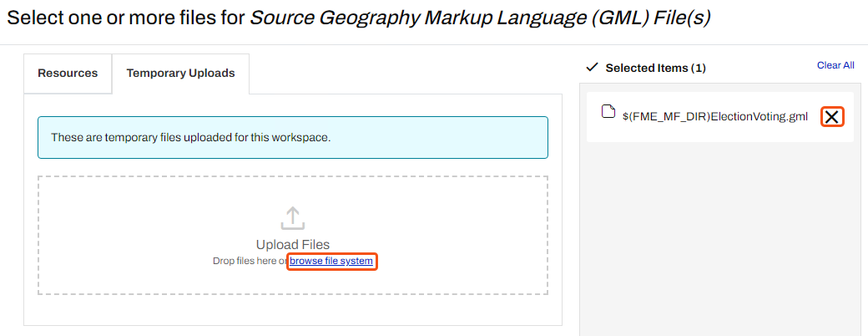Click the Selected Items (1) heading
Viewport: 868px width, 336px height.
pos(655,69)
